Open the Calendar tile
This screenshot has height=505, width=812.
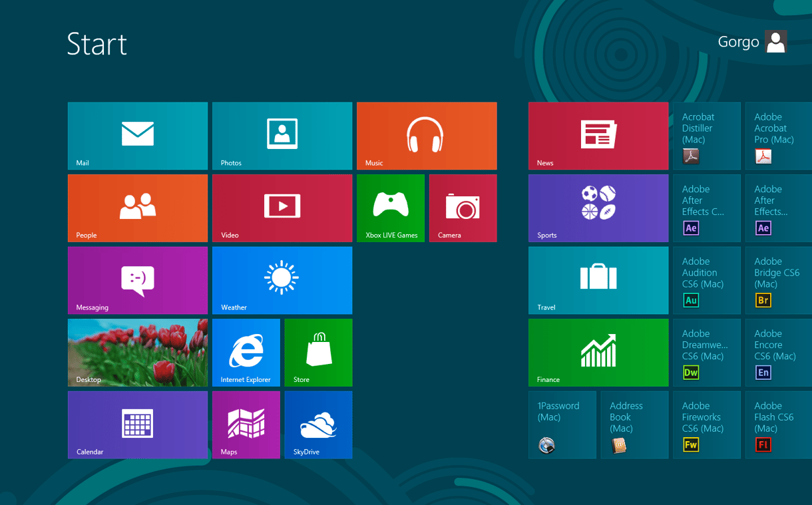pyautogui.click(x=138, y=424)
